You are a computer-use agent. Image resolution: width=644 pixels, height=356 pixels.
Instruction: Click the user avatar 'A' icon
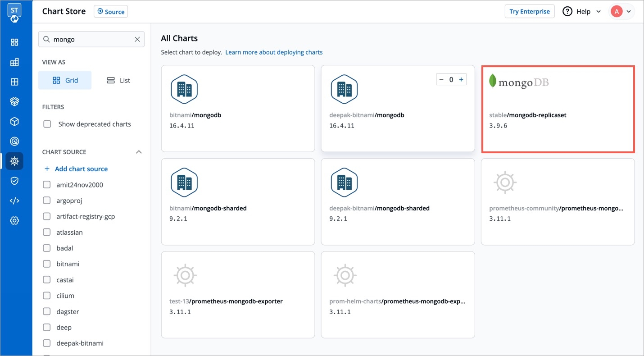click(616, 11)
